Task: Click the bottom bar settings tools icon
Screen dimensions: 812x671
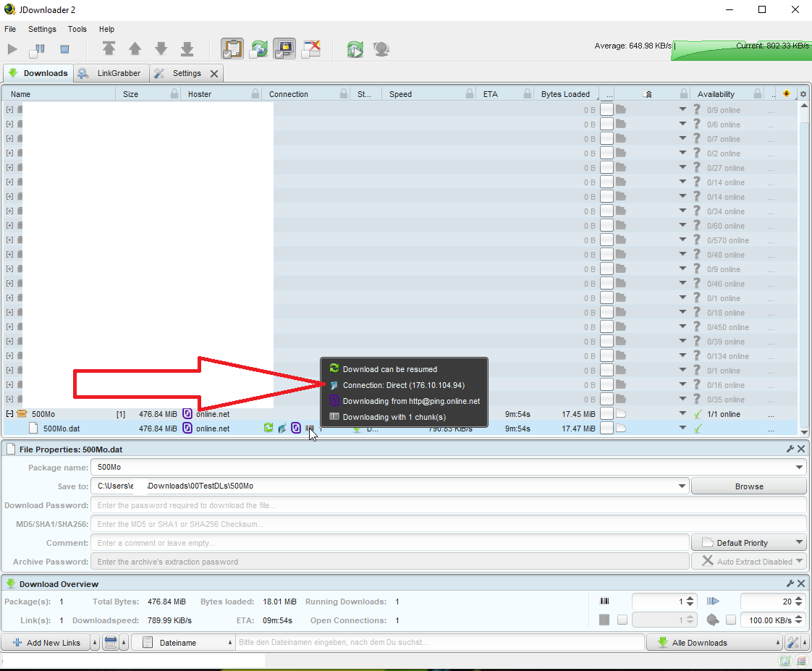Action: 792,643
